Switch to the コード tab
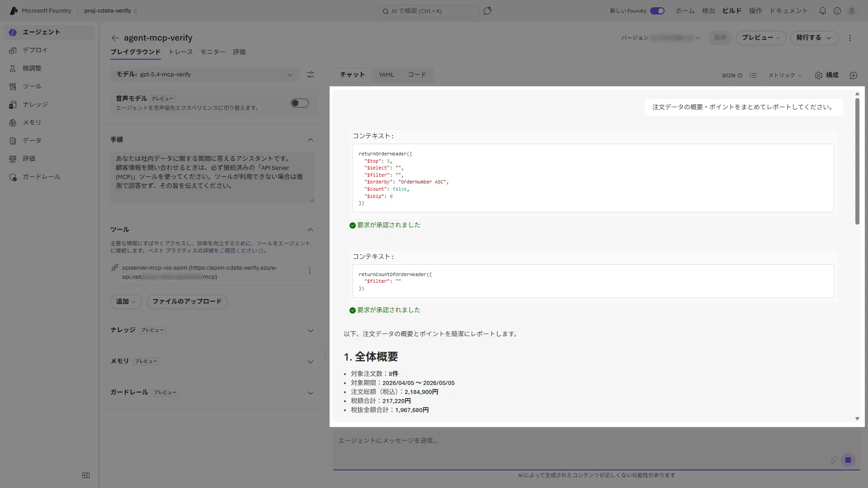Image resolution: width=868 pixels, height=488 pixels. pyautogui.click(x=417, y=75)
